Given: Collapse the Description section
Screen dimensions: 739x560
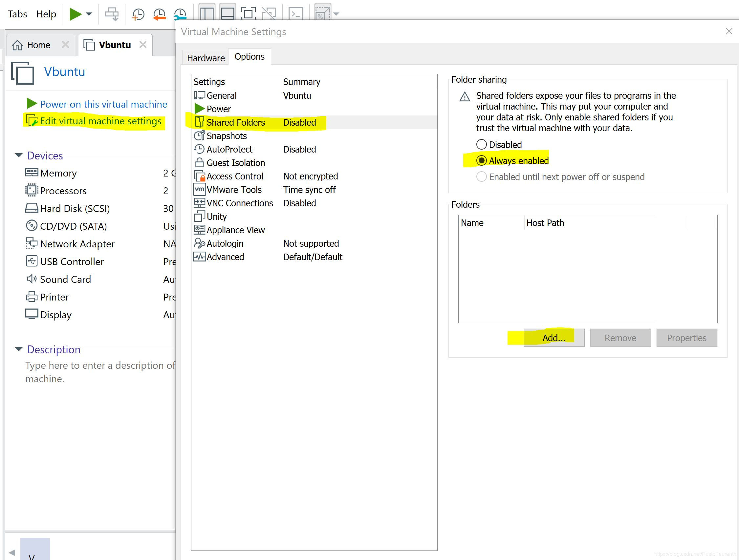Looking at the screenshot, I should 19,349.
